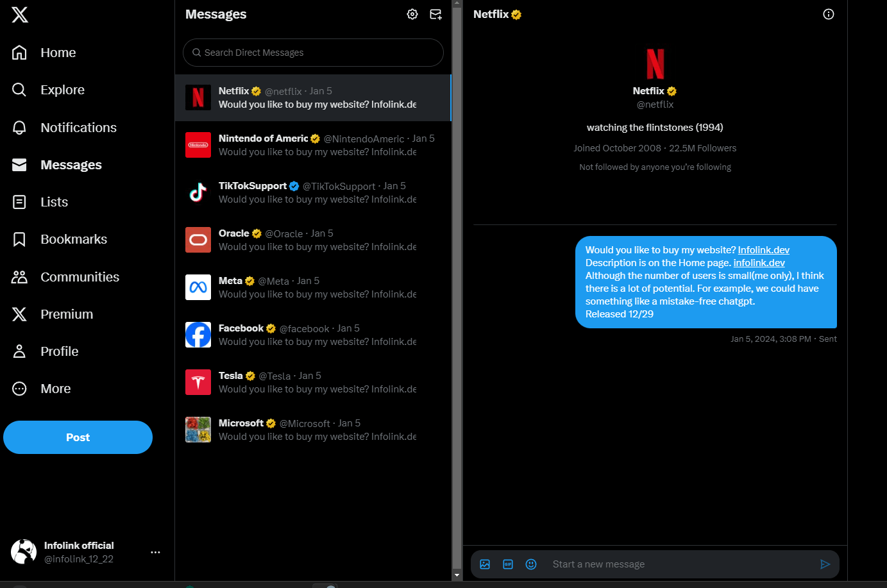Open the Oracle conversation

(x=313, y=240)
